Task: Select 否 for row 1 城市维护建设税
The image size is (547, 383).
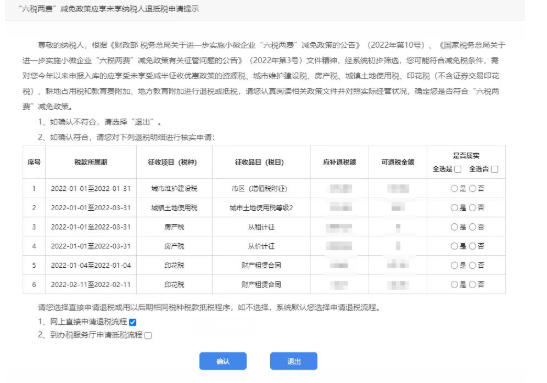Action: [472, 189]
